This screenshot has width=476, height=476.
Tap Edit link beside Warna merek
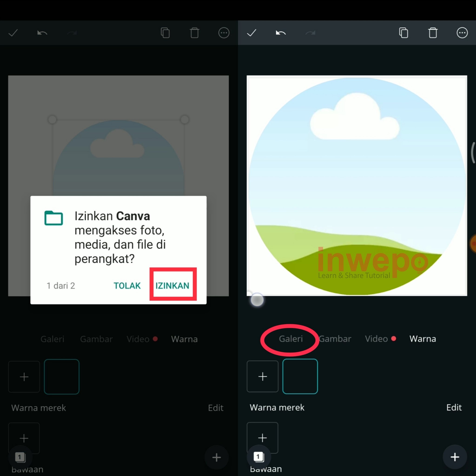point(454,407)
